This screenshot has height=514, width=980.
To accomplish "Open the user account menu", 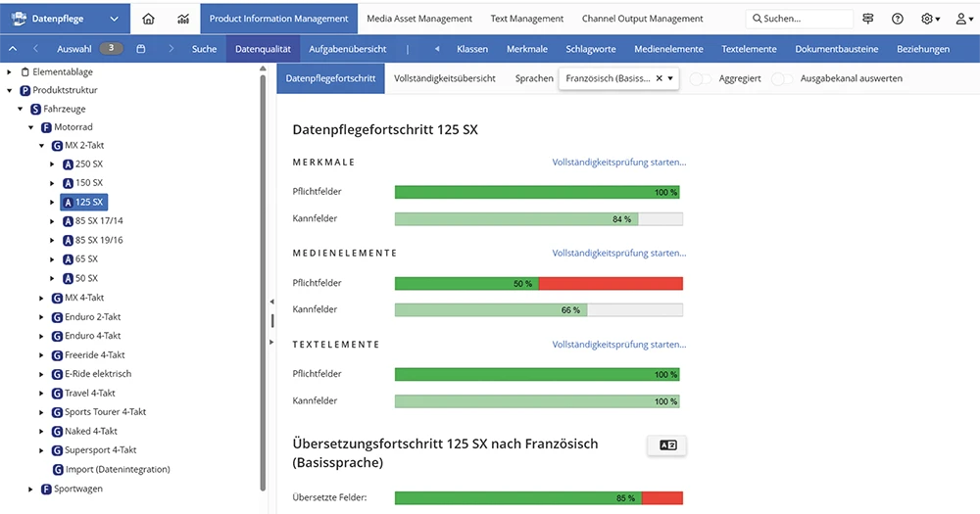I will click(964, 19).
